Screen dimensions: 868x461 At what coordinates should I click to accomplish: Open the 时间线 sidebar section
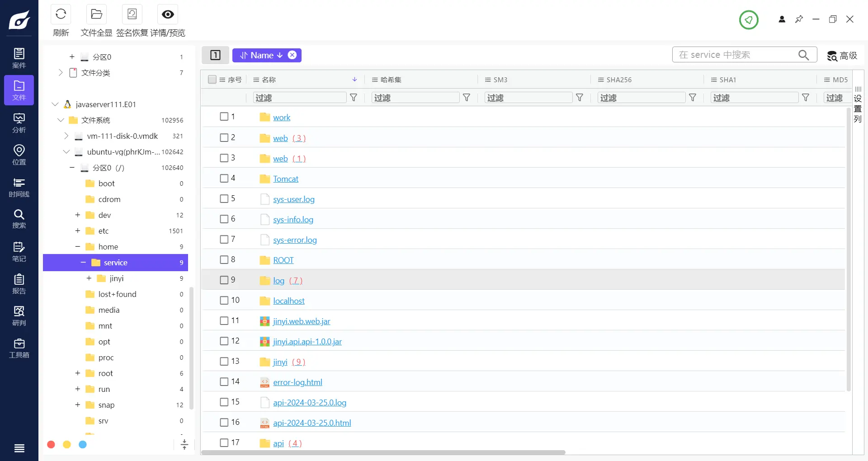click(19, 187)
